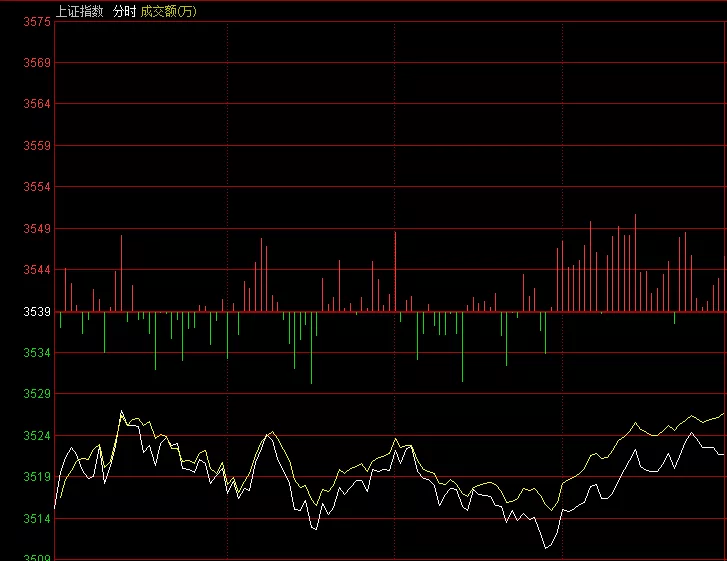727x561 pixels.
Task: Click the green 3524 price axis label
Action: 37,436
